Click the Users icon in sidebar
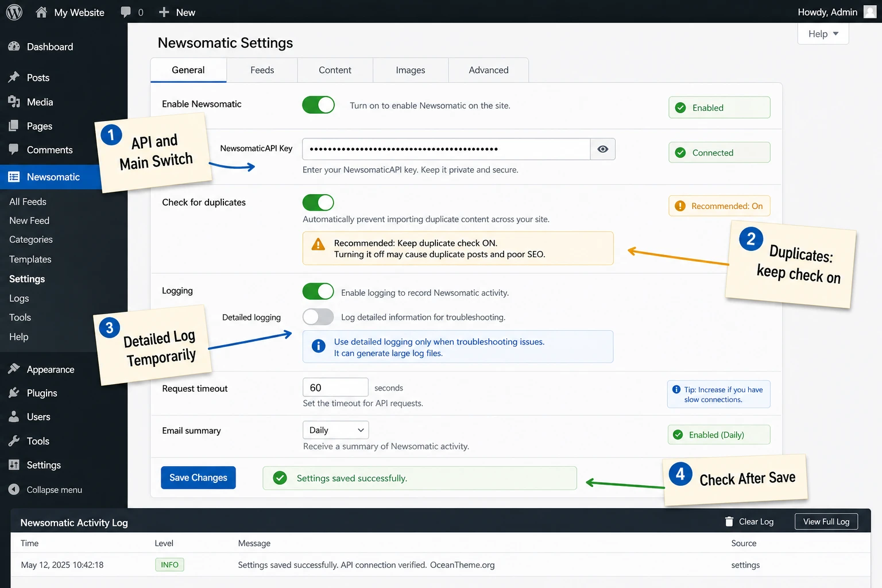This screenshot has width=882, height=588. click(14, 417)
